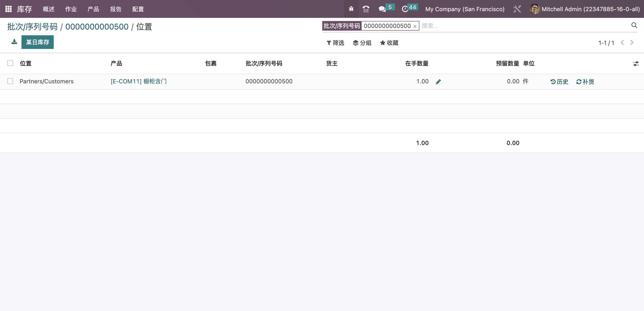Sort by 货主 column header
Viewport: 644px width, 311px height.
coord(332,63)
